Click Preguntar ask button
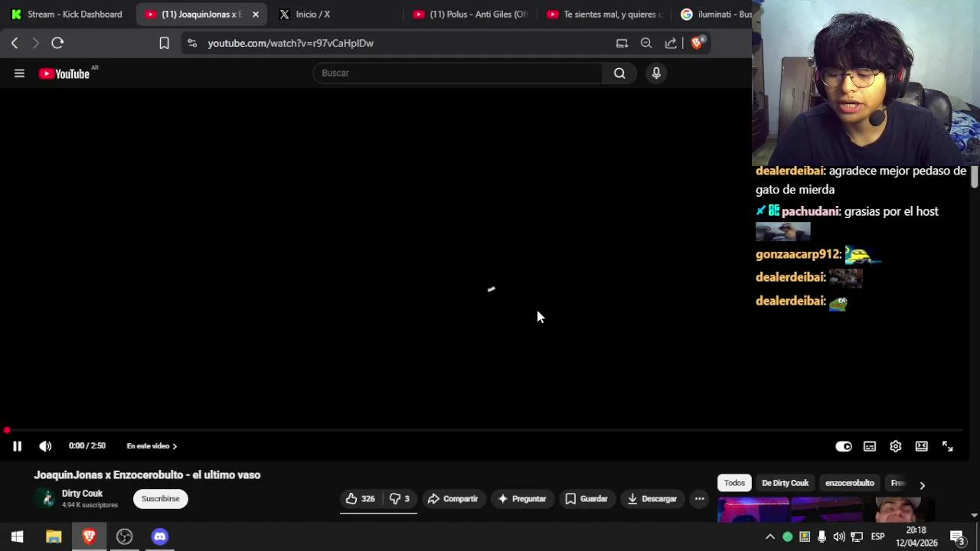Screen dimensions: 980x551 coord(522,499)
